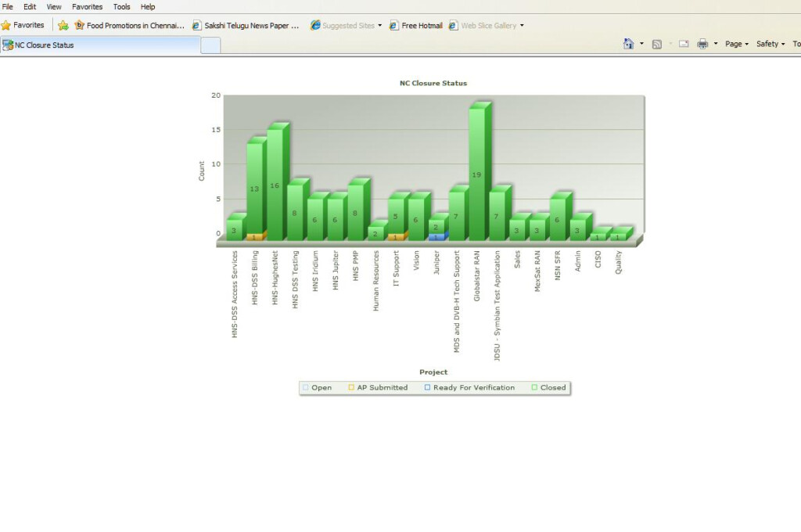801x532 pixels.
Task: Open the Web Slice Gallery favorite
Action: click(488, 25)
